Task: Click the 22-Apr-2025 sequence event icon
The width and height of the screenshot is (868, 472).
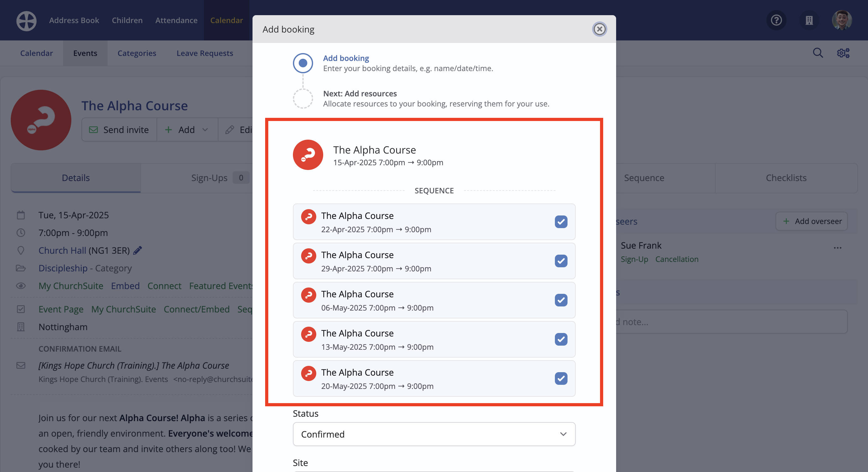Action: coord(308,217)
